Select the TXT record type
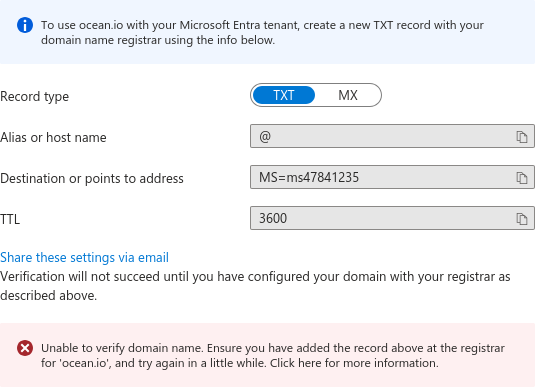Viewport: 535px width, 387px height. [284, 95]
